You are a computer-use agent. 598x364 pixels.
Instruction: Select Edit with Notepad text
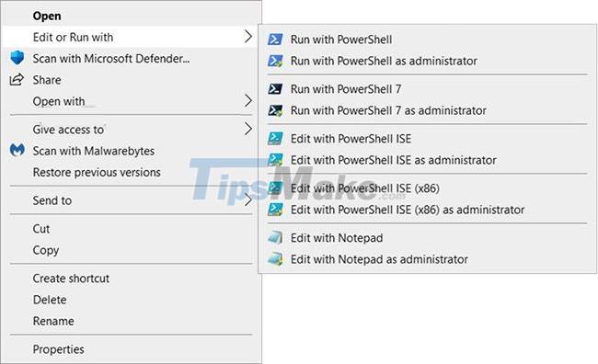[x=337, y=237]
